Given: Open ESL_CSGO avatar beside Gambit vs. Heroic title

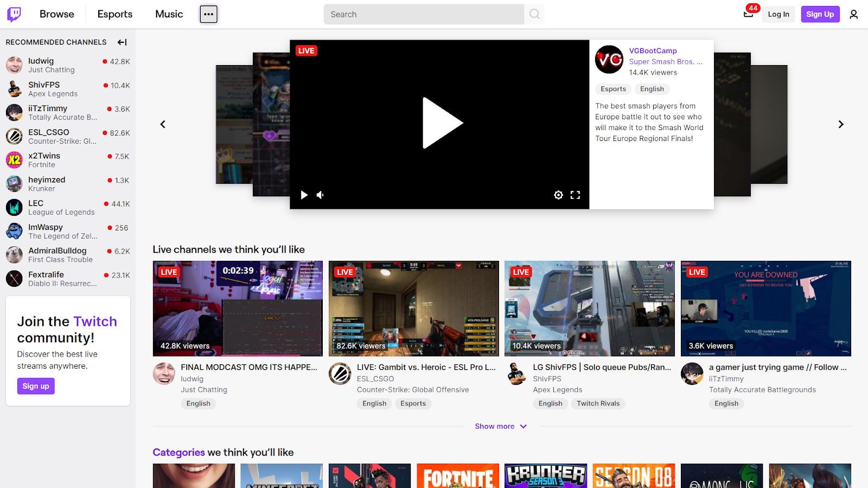Looking at the screenshot, I should [x=340, y=374].
